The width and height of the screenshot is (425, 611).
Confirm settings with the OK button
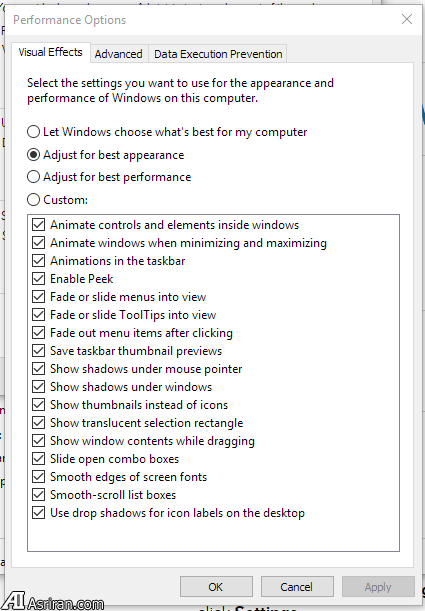(216, 587)
